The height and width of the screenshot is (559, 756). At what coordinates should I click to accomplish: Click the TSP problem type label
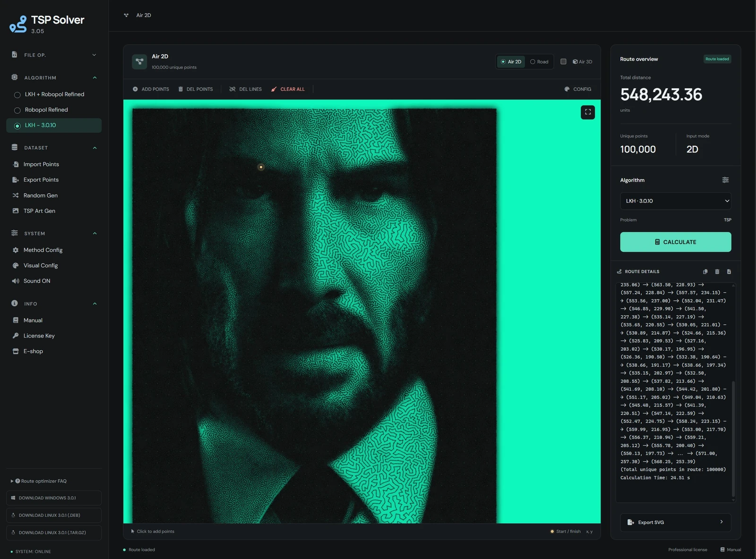coord(728,220)
